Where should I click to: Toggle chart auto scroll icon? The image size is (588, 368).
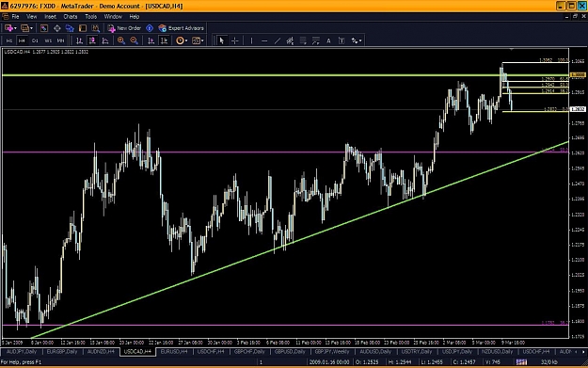151,40
